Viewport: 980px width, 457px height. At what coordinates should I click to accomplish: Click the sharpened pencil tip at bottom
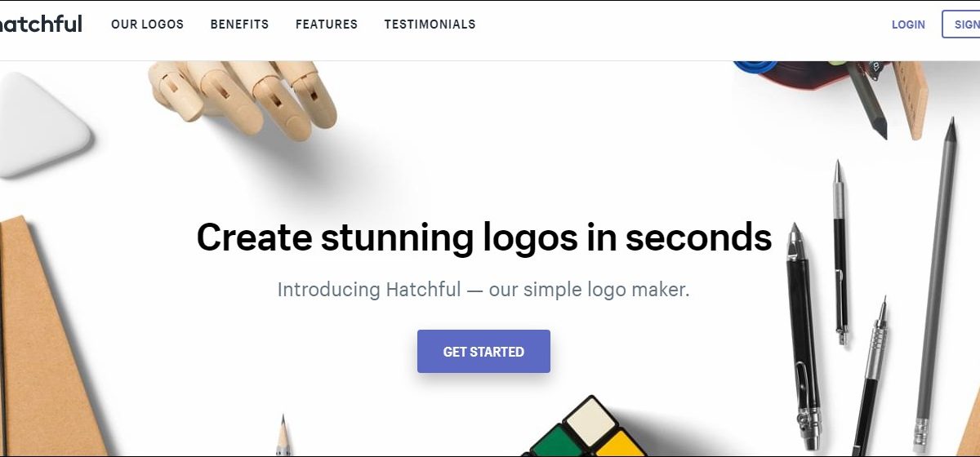pyautogui.click(x=283, y=437)
